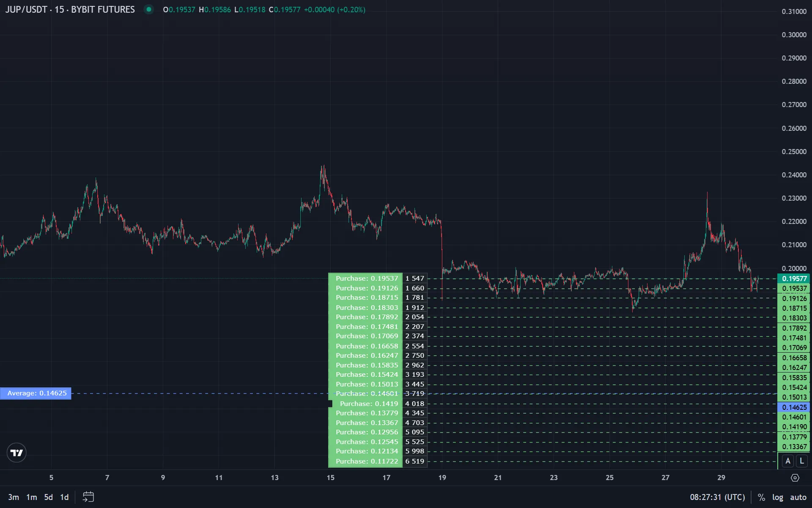Click the A auto-scale button on price axis

coord(787,461)
